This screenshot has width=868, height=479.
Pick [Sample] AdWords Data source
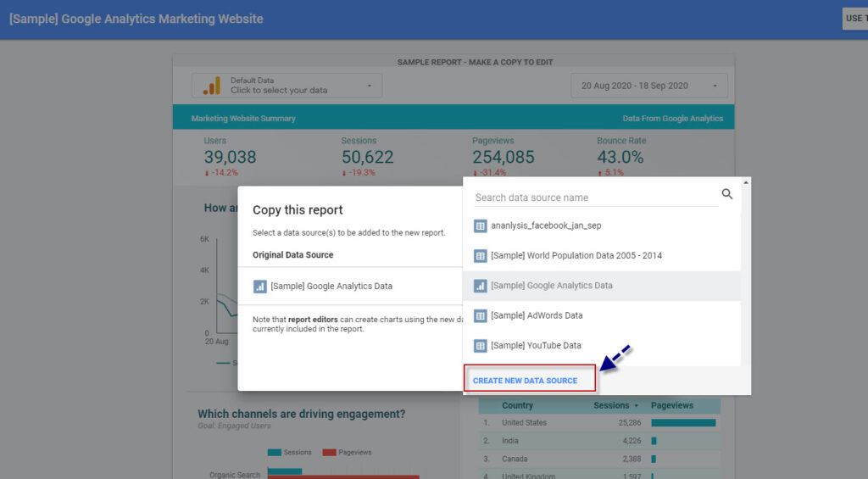pos(602,315)
